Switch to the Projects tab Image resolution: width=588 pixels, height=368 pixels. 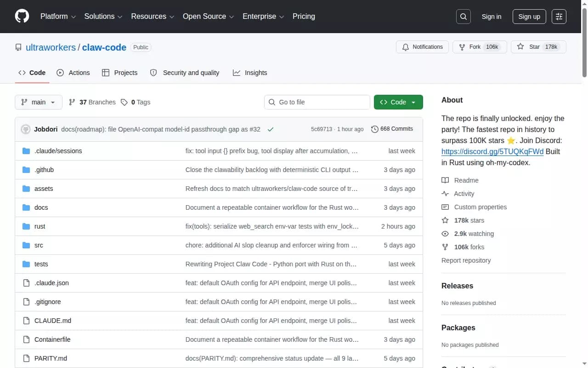point(119,73)
